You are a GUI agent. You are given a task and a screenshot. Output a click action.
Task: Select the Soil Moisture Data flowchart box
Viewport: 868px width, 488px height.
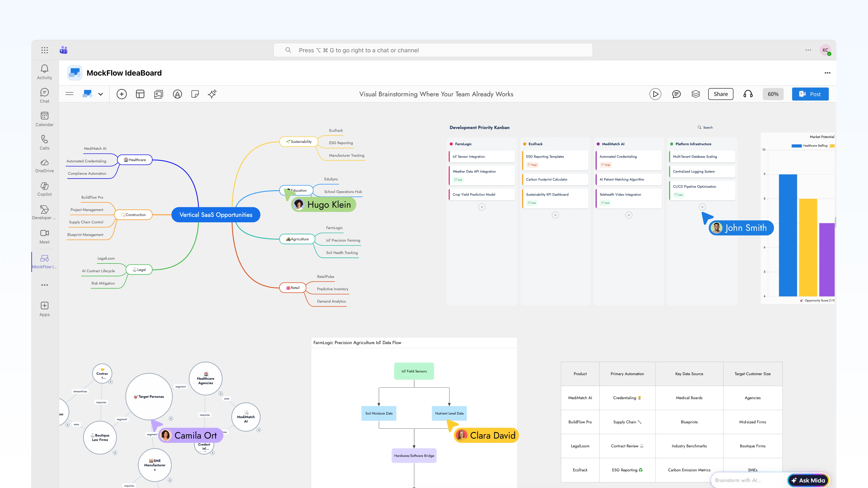(379, 413)
